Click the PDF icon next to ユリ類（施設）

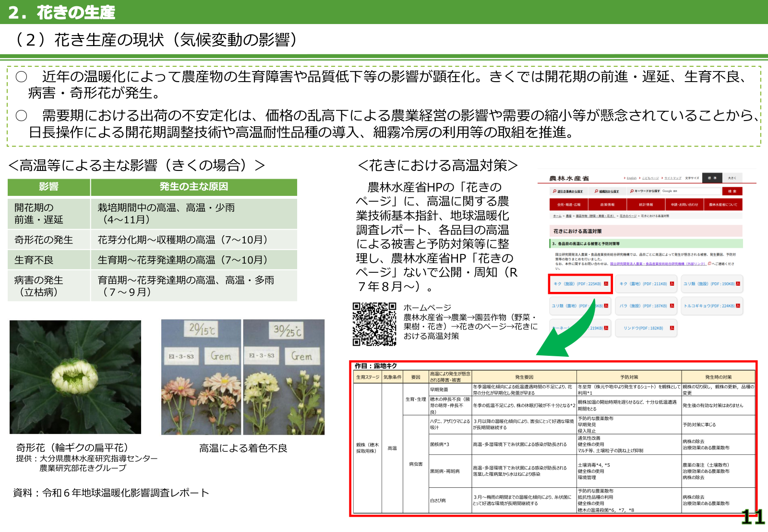tap(738, 284)
